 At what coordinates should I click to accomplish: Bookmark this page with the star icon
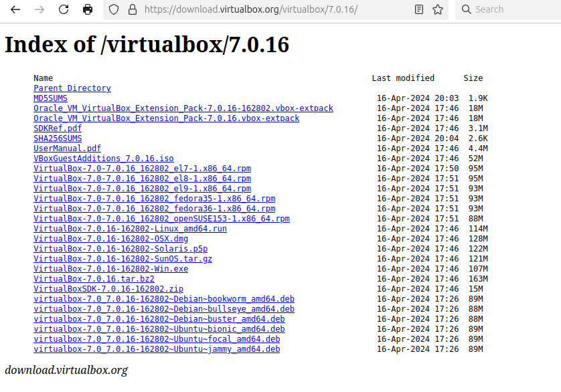pos(438,9)
